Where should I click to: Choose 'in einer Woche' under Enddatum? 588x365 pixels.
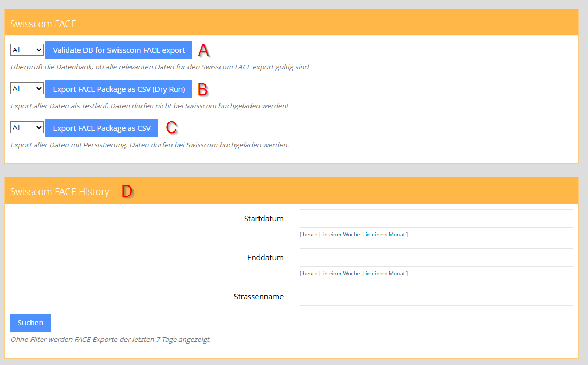(x=342, y=274)
